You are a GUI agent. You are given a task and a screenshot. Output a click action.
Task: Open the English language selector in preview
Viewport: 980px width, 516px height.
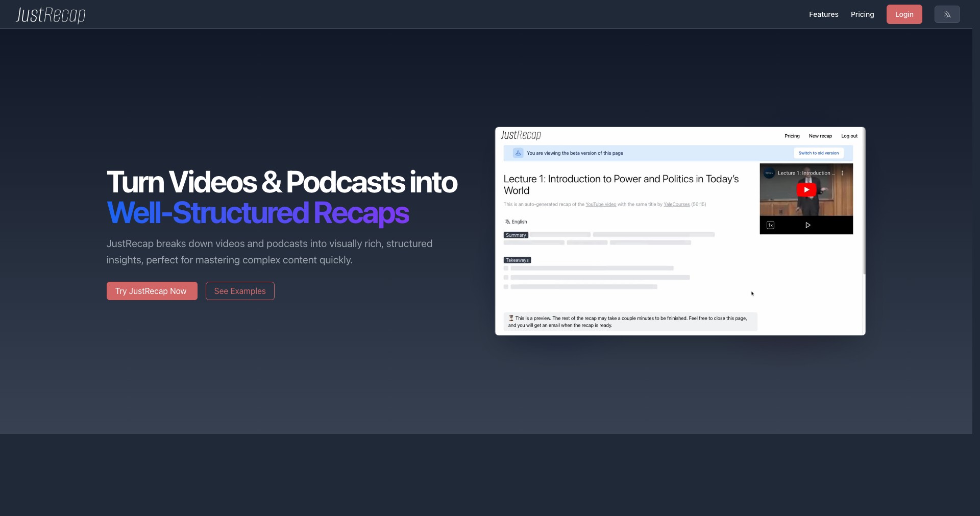(x=516, y=222)
